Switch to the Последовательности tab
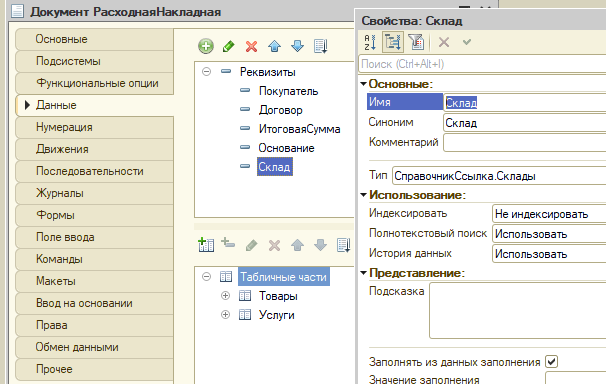The width and height of the screenshot is (606, 384). pyautogui.click(x=95, y=171)
